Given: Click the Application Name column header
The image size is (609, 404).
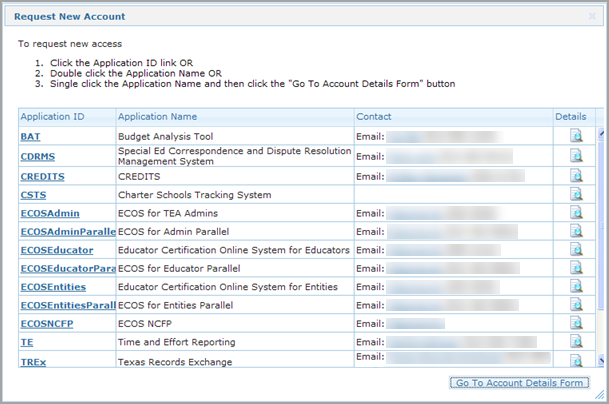Looking at the screenshot, I should point(157,116).
